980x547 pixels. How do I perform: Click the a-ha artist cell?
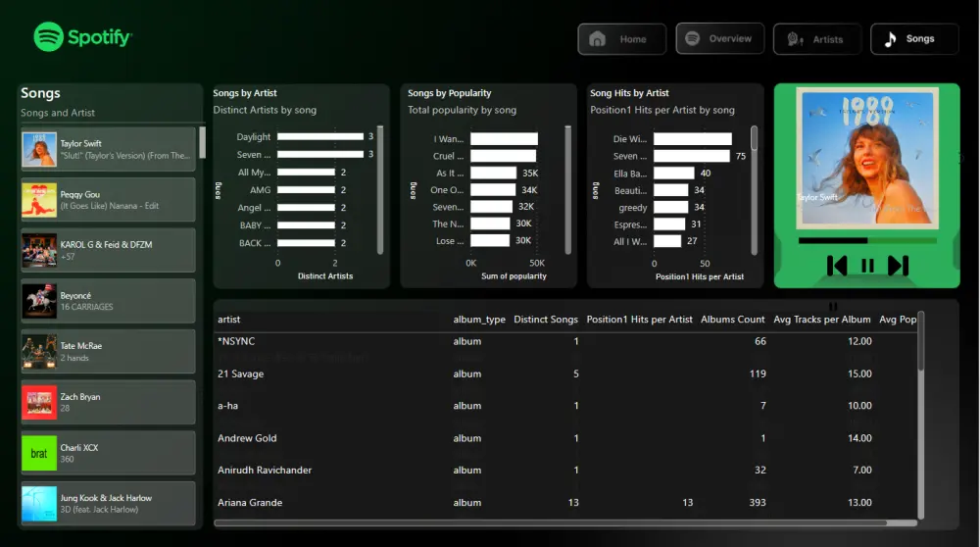coord(227,406)
